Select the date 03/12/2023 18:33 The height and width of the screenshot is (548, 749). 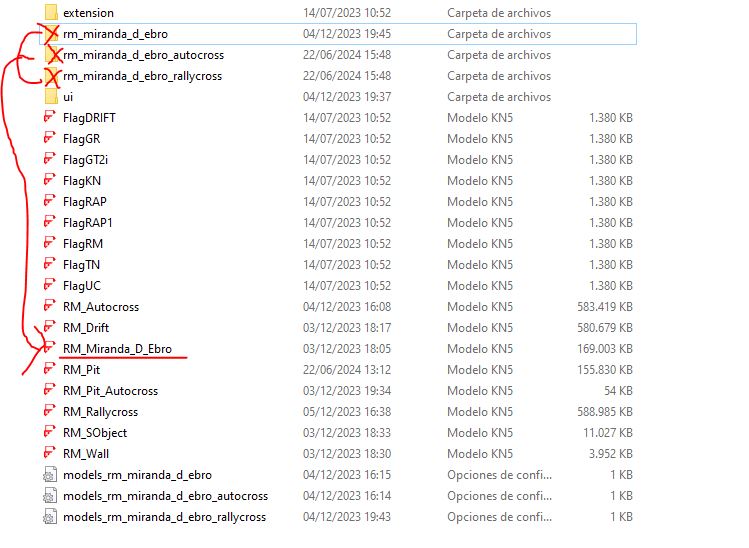[x=347, y=433]
